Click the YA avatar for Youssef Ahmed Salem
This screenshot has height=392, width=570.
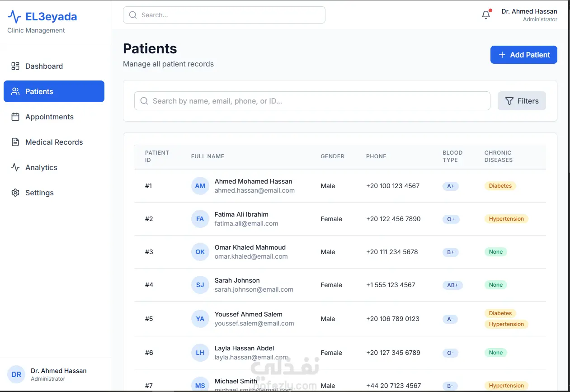pos(200,319)
